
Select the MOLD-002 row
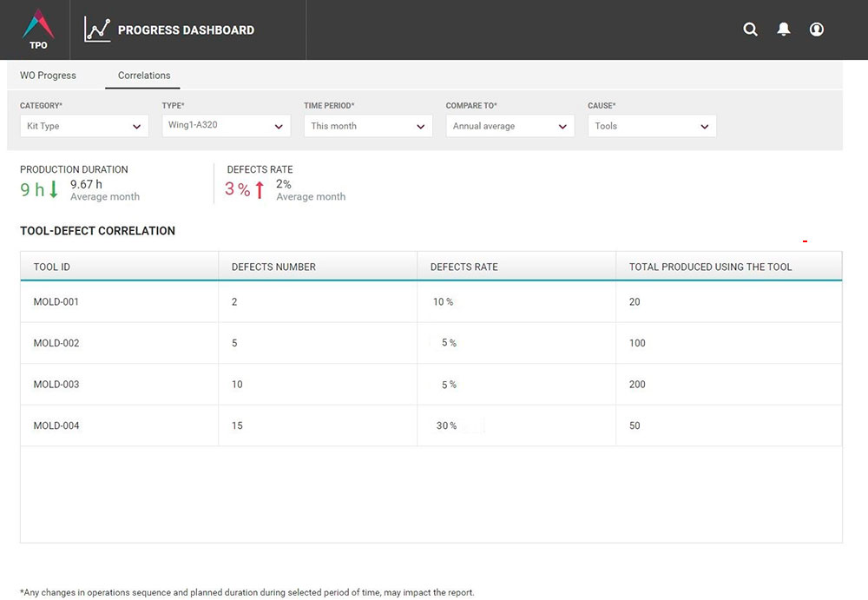click(431, 343)
